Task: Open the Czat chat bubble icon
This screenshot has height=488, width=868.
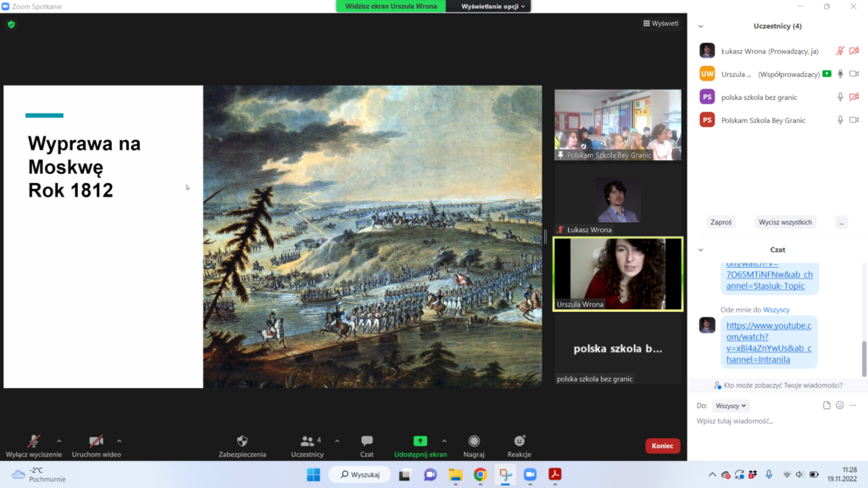Action: tap(367, 441)
